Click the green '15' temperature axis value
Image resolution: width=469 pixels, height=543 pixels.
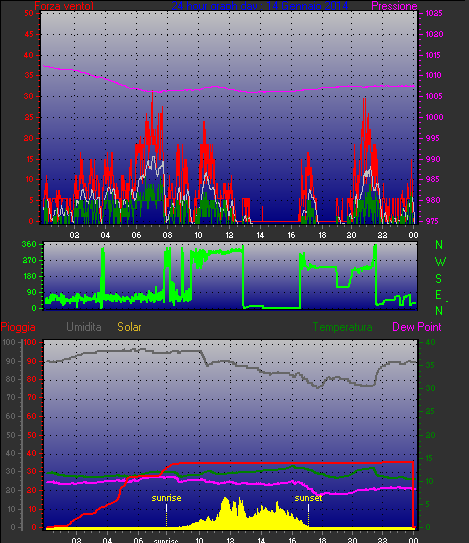(429, 458)
